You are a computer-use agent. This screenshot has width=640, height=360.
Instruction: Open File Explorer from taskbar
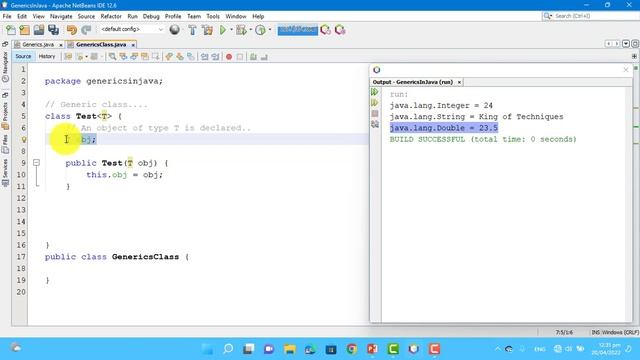pos(290,349)
